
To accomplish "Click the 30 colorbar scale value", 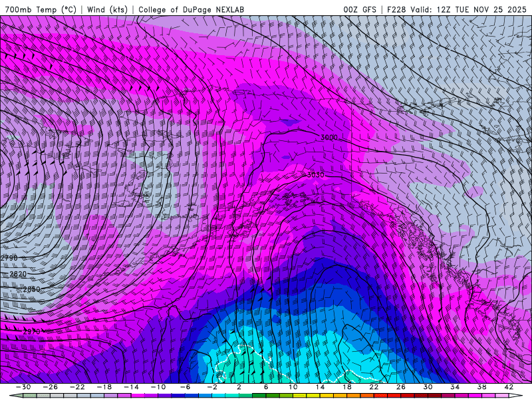I will click(428, 387).
